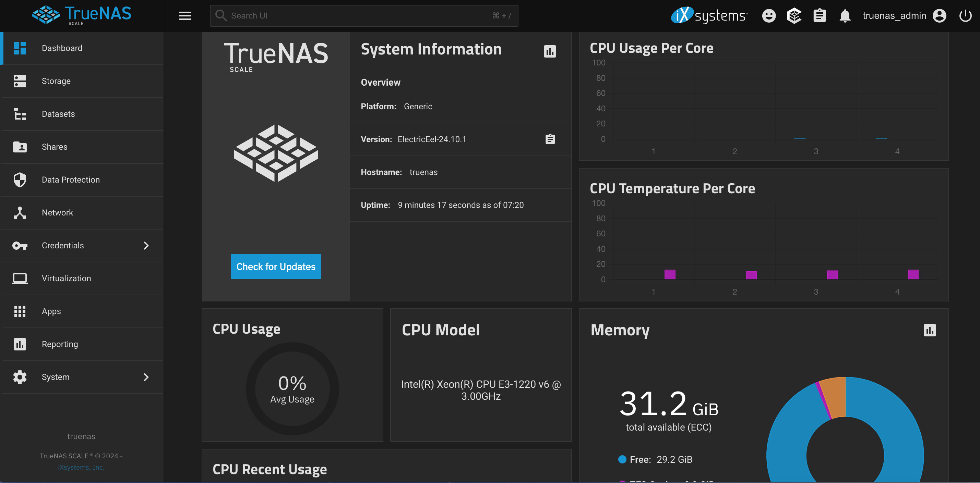This screenshot has height=483, width=980.
Task: Open Datasets in the sidebar
Action: (x=82, y=114)
